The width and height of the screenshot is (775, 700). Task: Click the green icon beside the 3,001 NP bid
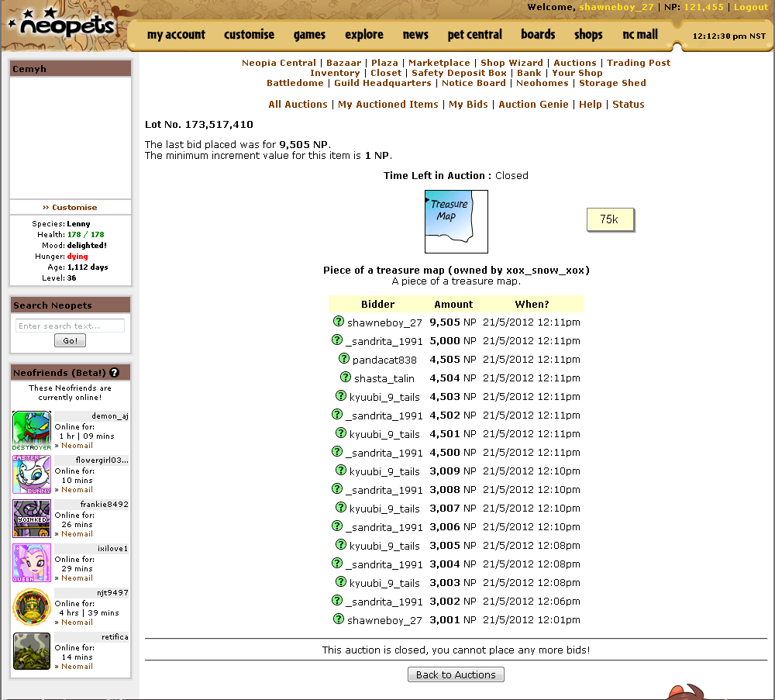tap(339, 619)
